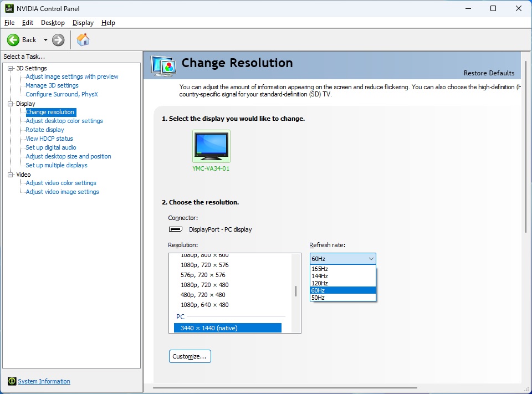Click the Change Resolution header icon

coord(164,65)
